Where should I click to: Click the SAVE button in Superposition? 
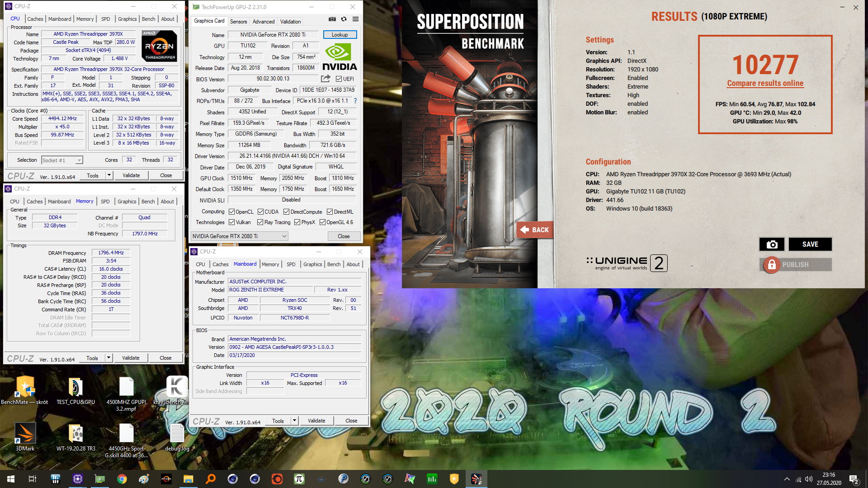(810, 244)
